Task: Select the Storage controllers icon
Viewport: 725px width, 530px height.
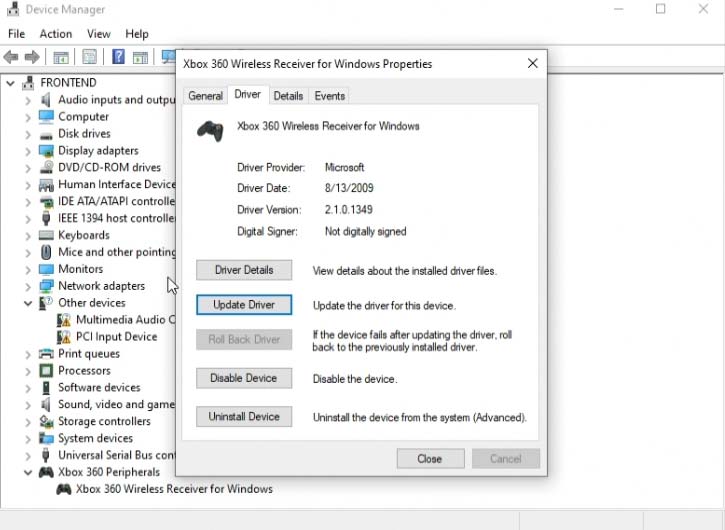Action: coord(46,421)
